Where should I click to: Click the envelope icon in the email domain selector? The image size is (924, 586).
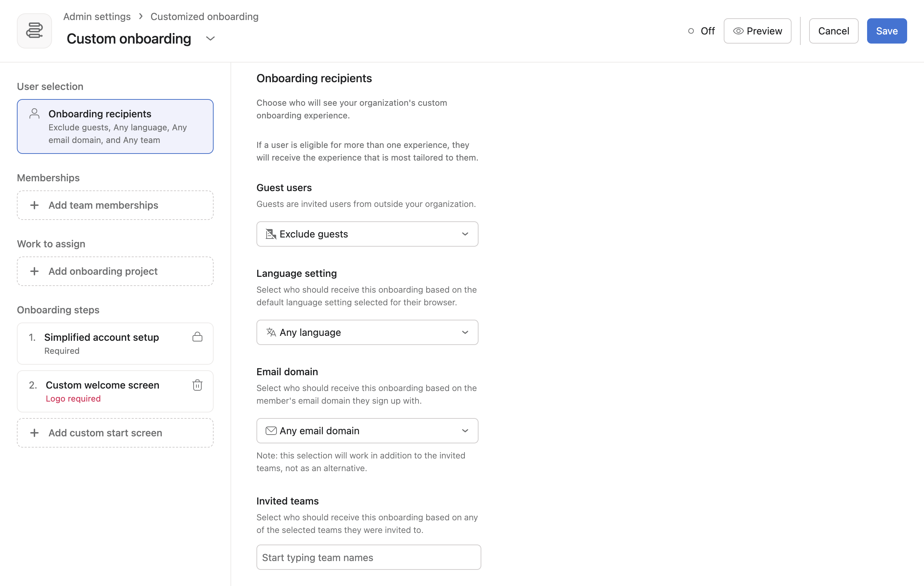271,430
